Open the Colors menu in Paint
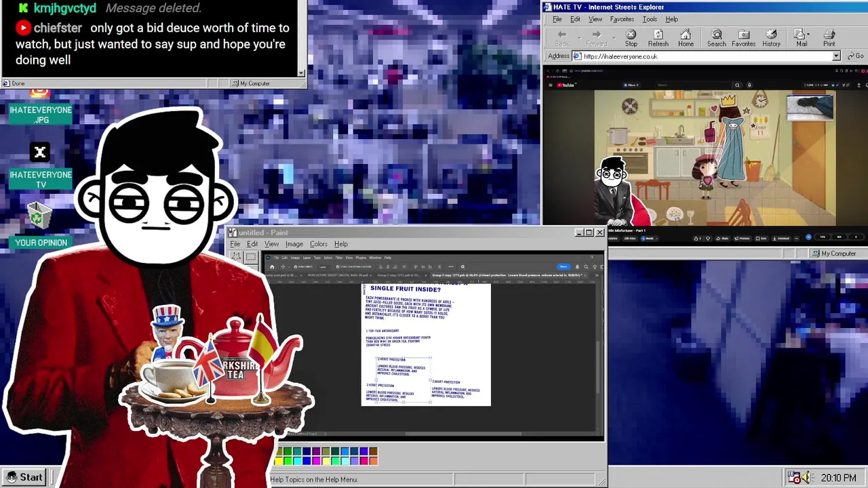Screen dimensions: 868x488 [x=319, y=244]
